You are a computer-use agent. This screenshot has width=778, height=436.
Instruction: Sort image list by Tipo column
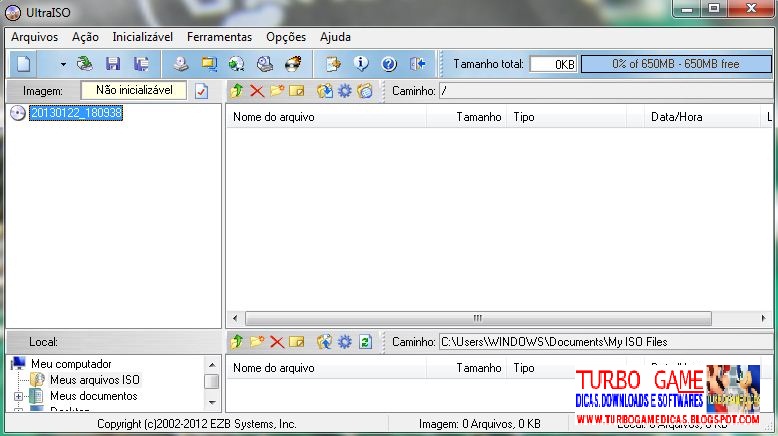[x=567, y=117]
